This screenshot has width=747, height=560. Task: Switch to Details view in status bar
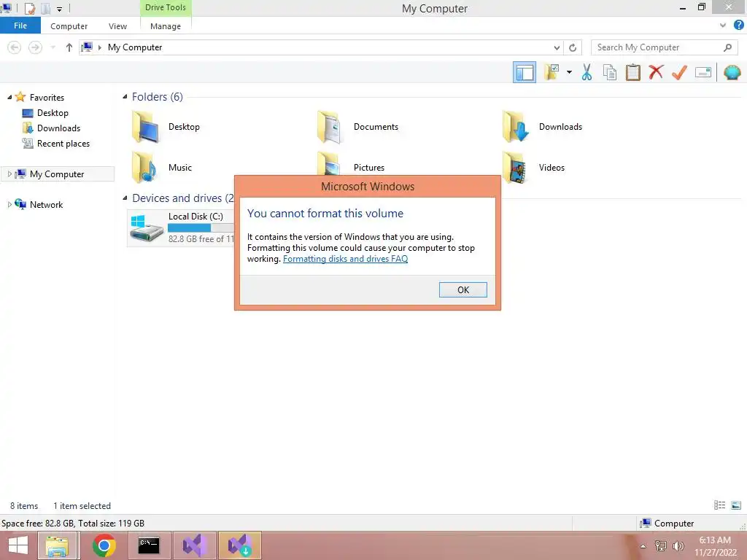(719, 505)
